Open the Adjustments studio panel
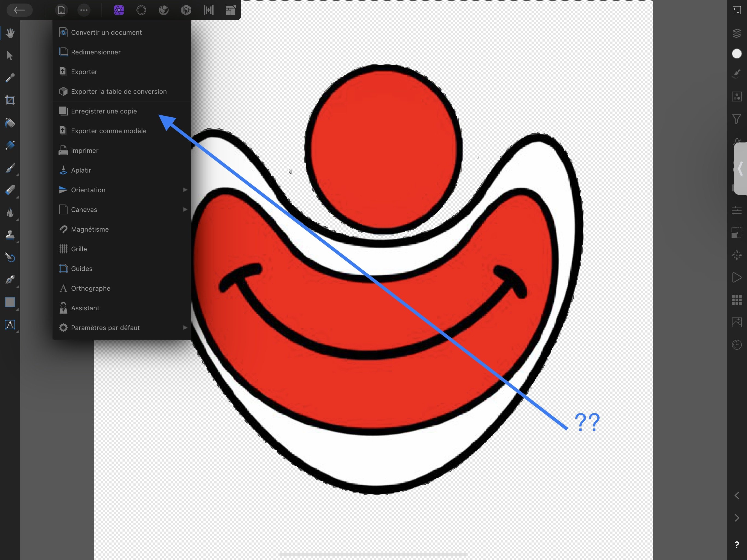The height and width of the screenshot is (560, 747). click(737, 97)
